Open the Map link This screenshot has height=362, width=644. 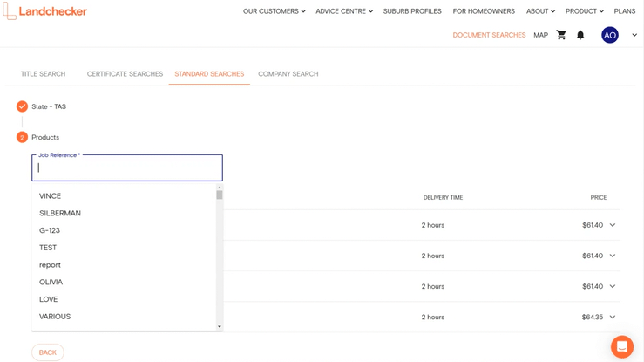540,35
